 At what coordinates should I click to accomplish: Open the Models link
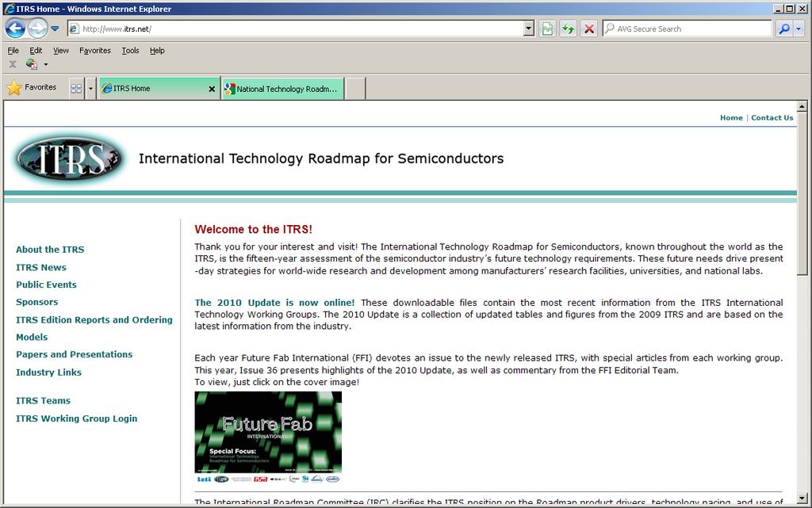[x=32, y=338]
